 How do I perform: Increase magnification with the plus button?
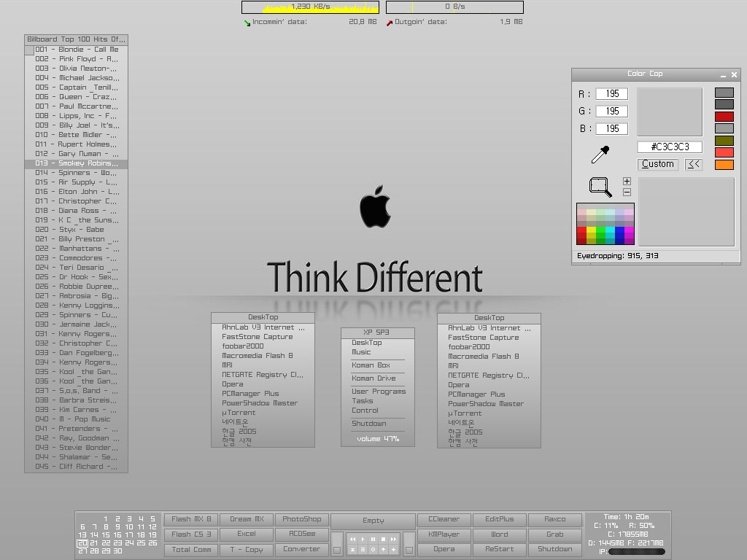point(627,182)
